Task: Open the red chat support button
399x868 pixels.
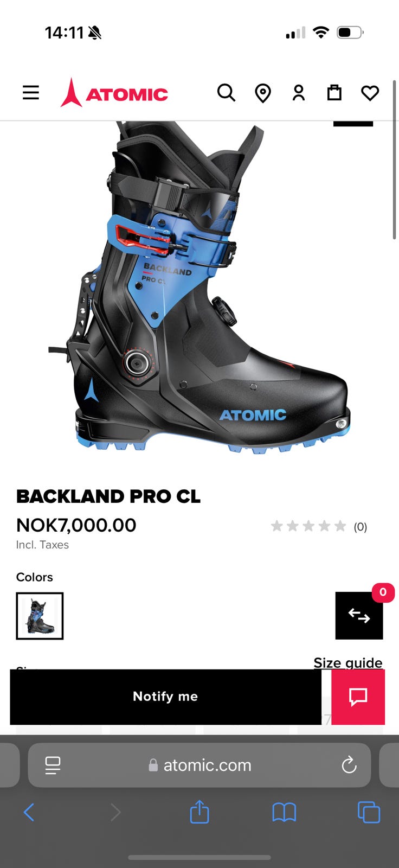Action: pyautogui.click(x=358, y=697)
